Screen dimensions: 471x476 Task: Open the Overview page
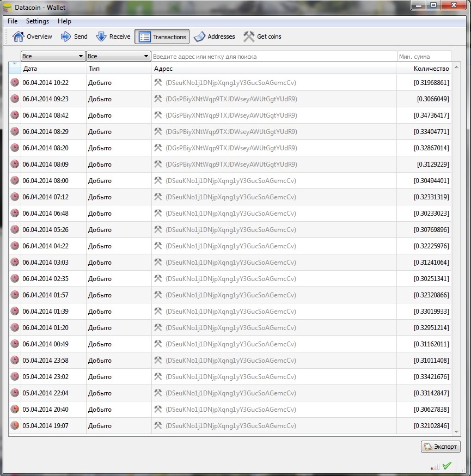(x=32, y=36)
